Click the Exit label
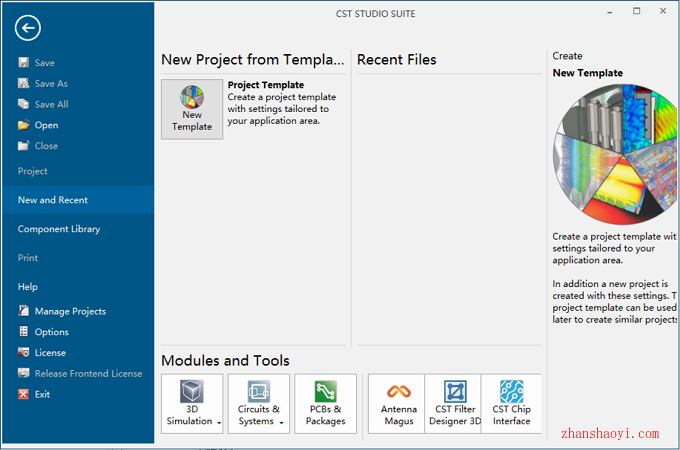 [x=42, y=394]
